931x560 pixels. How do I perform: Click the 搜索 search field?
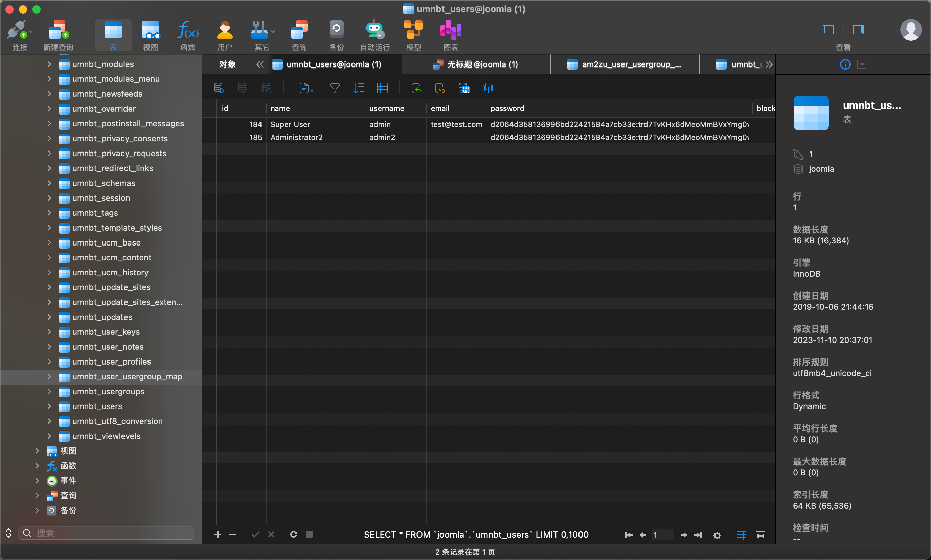(107, 533)
